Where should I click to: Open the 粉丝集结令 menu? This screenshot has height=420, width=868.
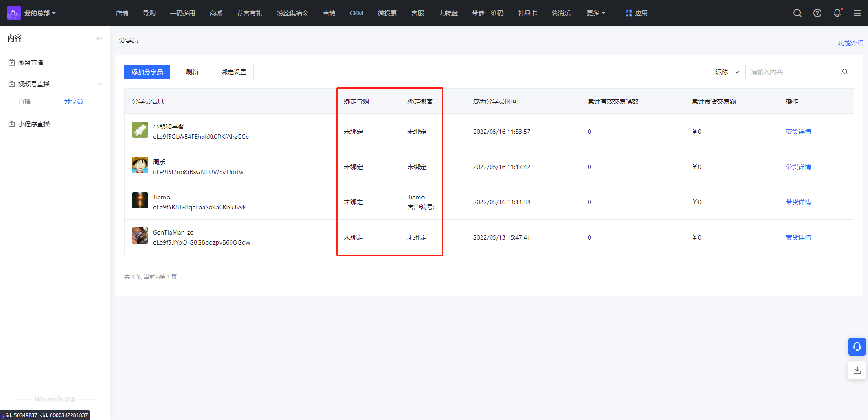coord(292,13)
